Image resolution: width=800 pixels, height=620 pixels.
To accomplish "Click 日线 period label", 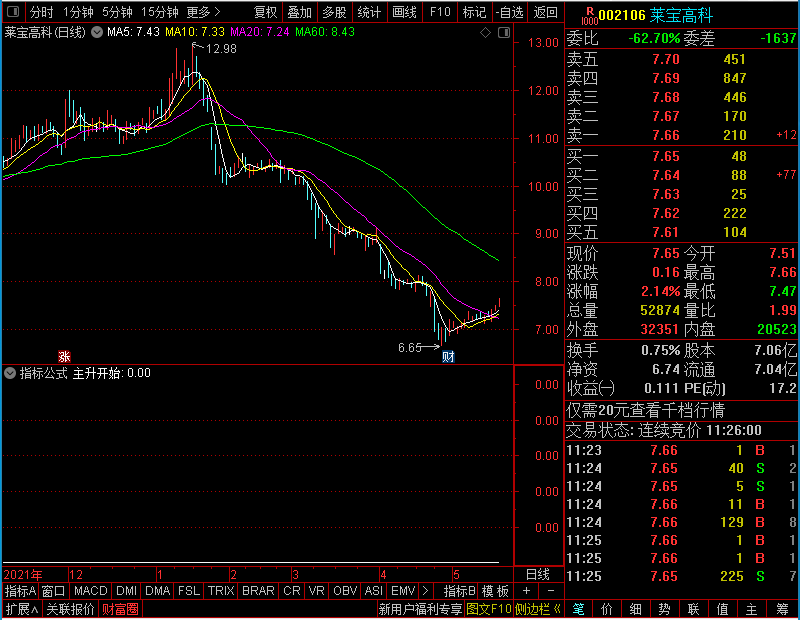I will click(x=538, y=575).
